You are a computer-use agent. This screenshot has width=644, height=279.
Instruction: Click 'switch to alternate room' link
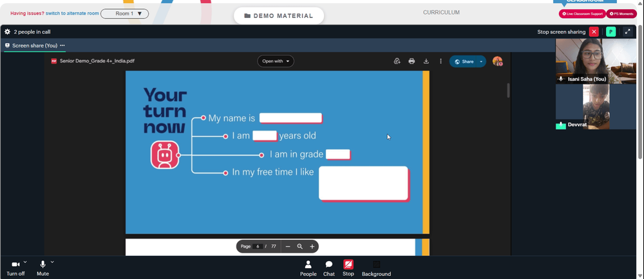(72, 14)
